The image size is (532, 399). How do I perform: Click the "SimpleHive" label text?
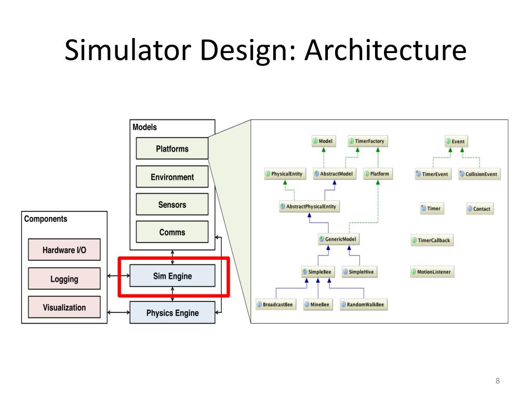click(362, 272)
